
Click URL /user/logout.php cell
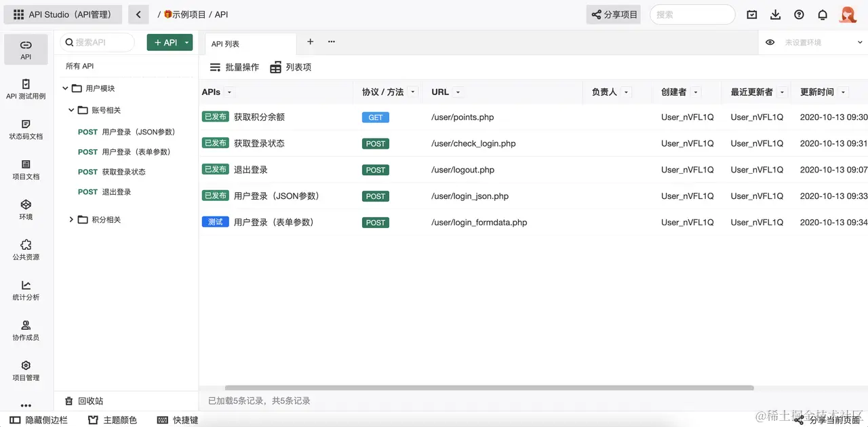coord(462,170)
